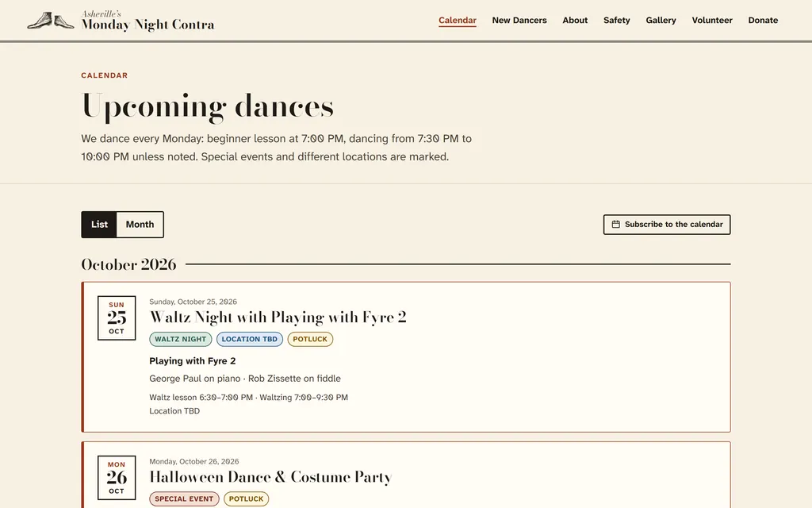The height and width of the screenshot is (508, 812).
Task: Click the calendar icon in Subscribe button
Action: point(615,225)
